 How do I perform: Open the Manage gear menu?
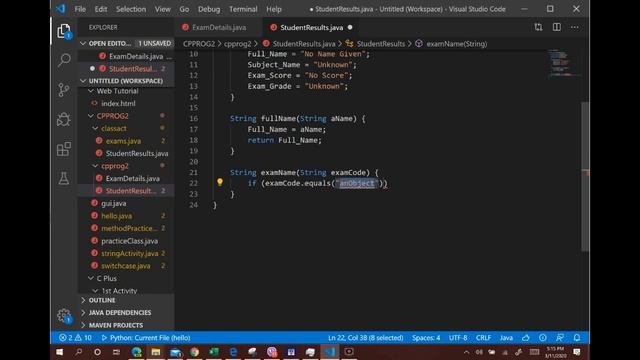click(64, 315)
